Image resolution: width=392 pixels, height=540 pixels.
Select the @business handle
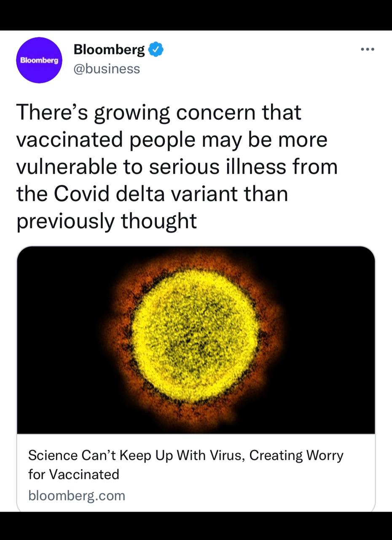tap(107, 68)
